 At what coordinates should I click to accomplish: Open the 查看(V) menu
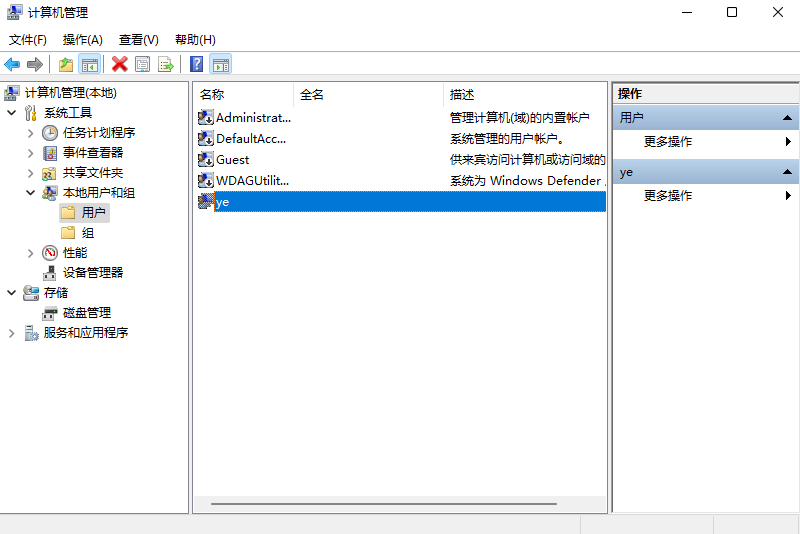pyautogui.click(x=138, y=40)
